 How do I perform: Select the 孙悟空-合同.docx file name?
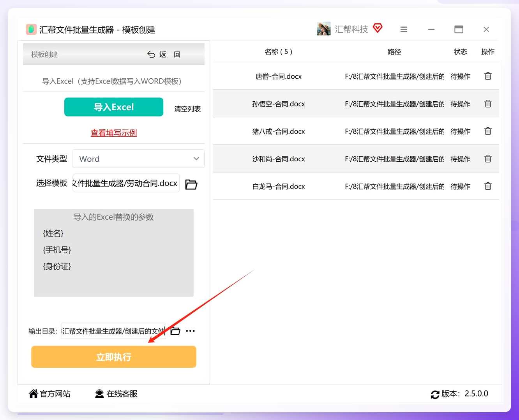tap(279, 104)
